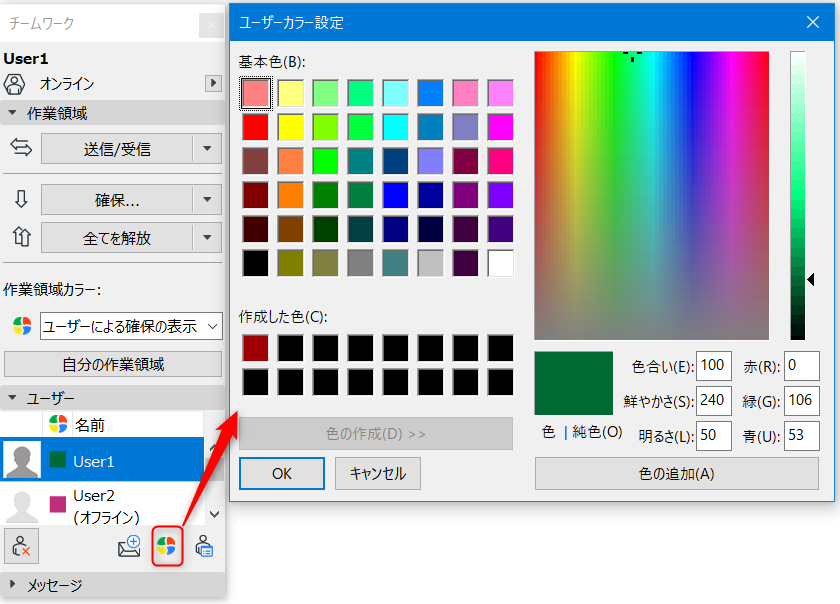Viewport: 840px width, 604px height.
Task: Select the pure blue basic color swatch
Action: (396, 195)
